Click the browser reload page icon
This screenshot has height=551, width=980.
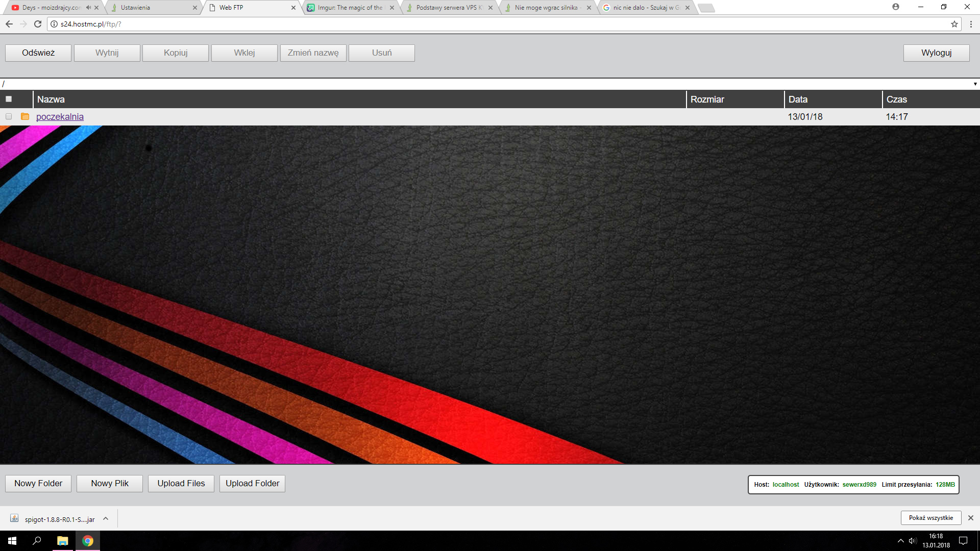point(38,24)
